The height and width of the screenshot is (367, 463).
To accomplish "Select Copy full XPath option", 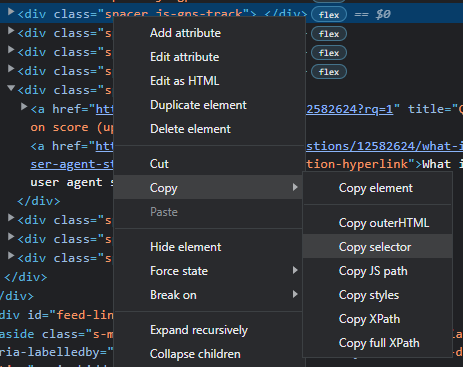I will pyautogui.click(x=378, y=343).
